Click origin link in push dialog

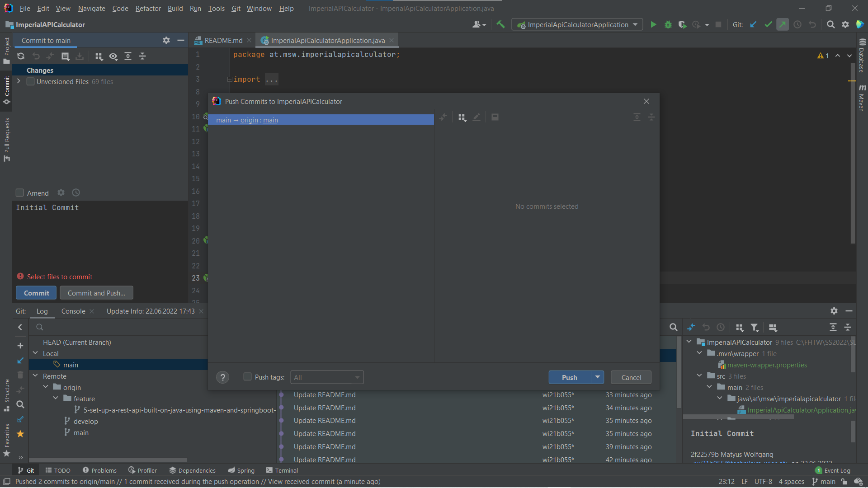click(249, 120)
